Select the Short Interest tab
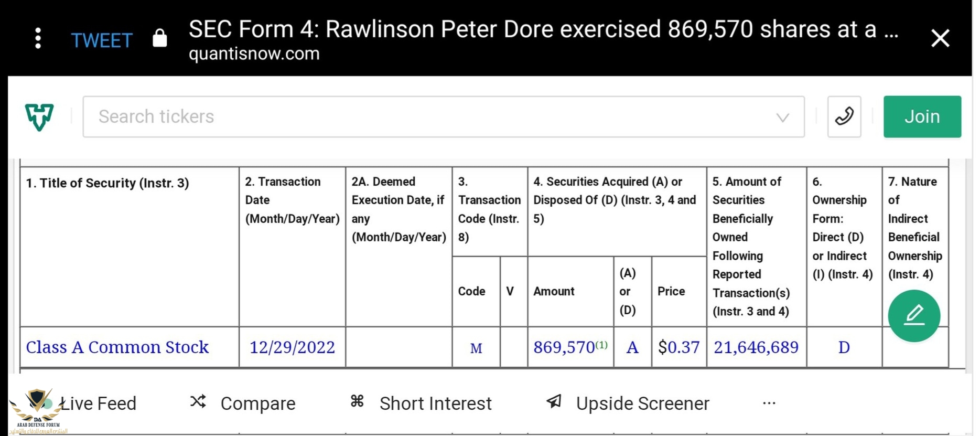The width and height of the screenshot is (980, 436). tap(435, 403)
